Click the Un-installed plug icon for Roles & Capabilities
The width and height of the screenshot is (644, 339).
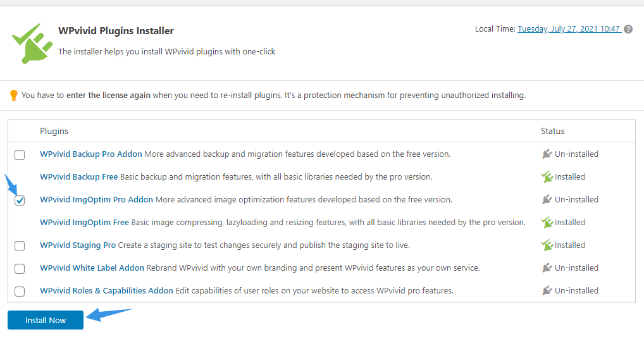pos(547,290)
